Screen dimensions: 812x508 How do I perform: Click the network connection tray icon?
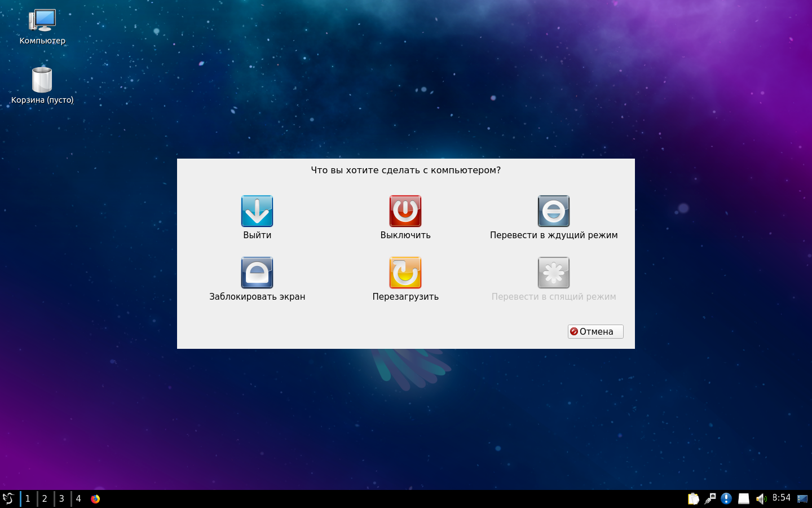[x=710, y=498]
